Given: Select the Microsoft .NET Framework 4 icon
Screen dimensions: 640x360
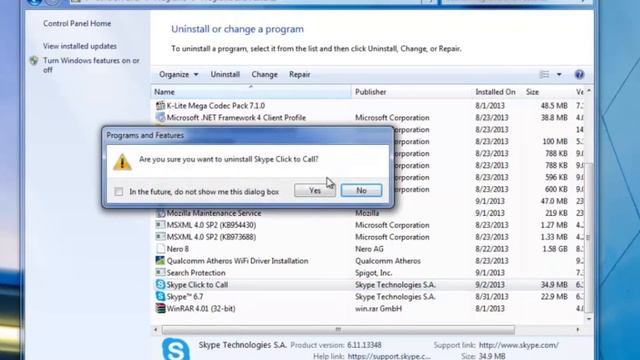Looking at the screenshot, I should click(x=160, y=118).
